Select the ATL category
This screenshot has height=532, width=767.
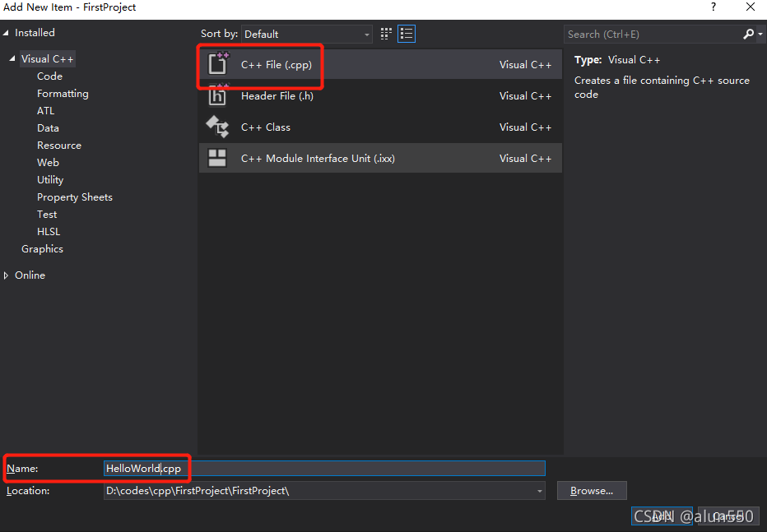point(46,111)
